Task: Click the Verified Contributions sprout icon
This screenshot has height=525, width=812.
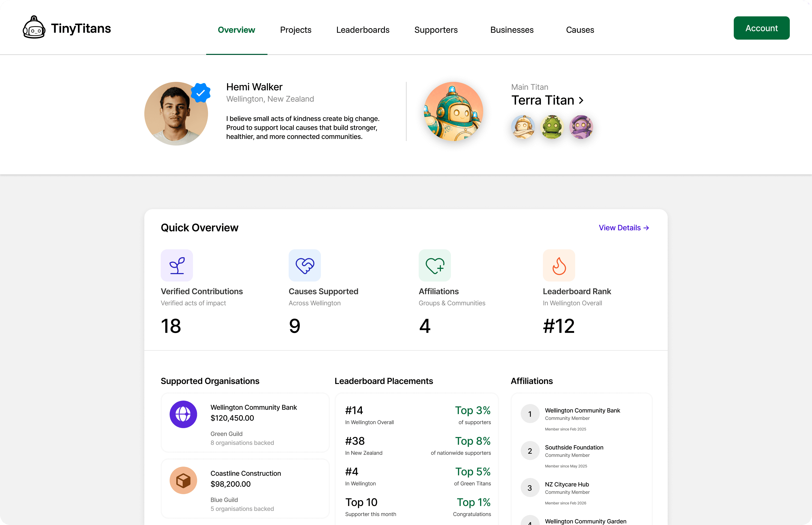Action: [x=177, y=265]
